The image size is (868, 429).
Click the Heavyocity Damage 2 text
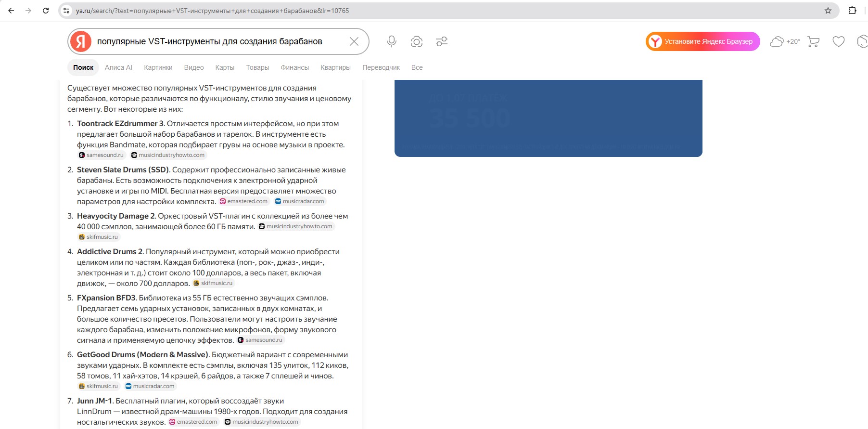coord(116,216)
